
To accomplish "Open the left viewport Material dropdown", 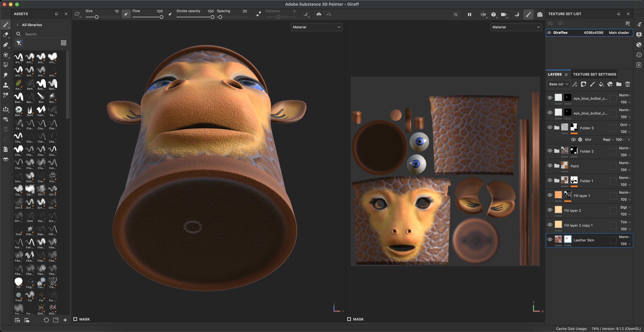I will [x=316, y=27].
